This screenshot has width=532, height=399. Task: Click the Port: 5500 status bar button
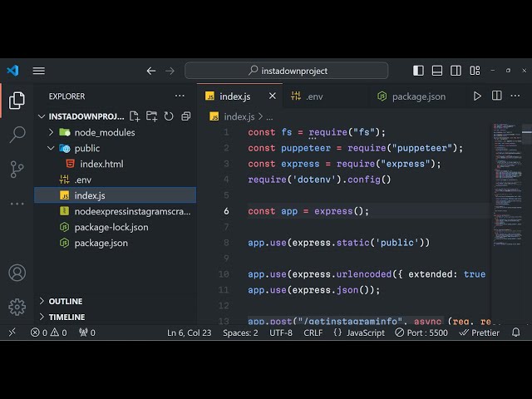[x=423, y=332]
